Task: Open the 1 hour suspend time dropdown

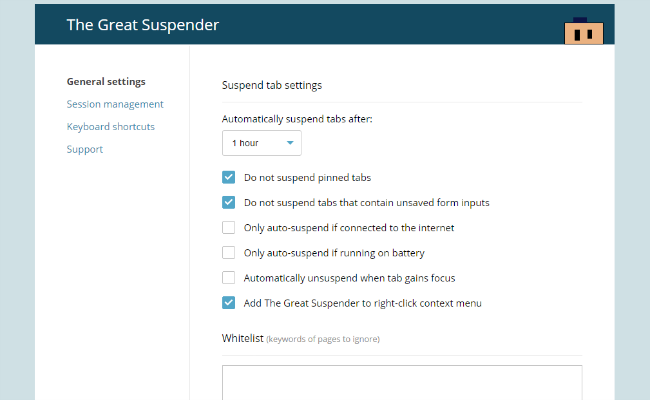Action: (x=262, y=143)
